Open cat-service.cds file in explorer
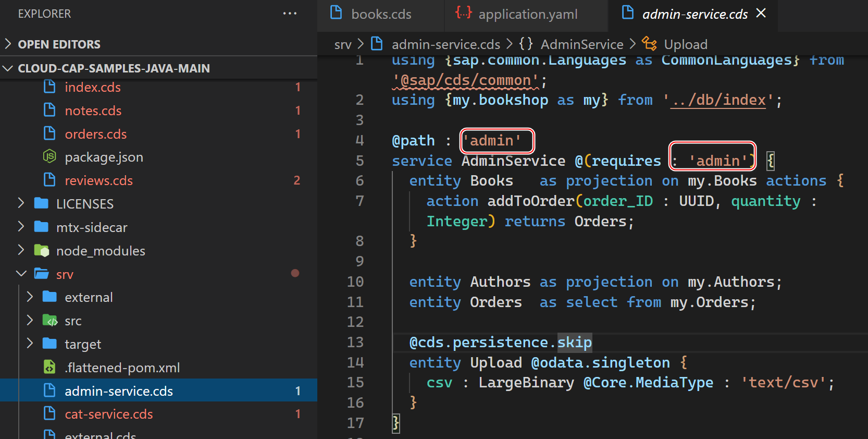 [109, 414]
